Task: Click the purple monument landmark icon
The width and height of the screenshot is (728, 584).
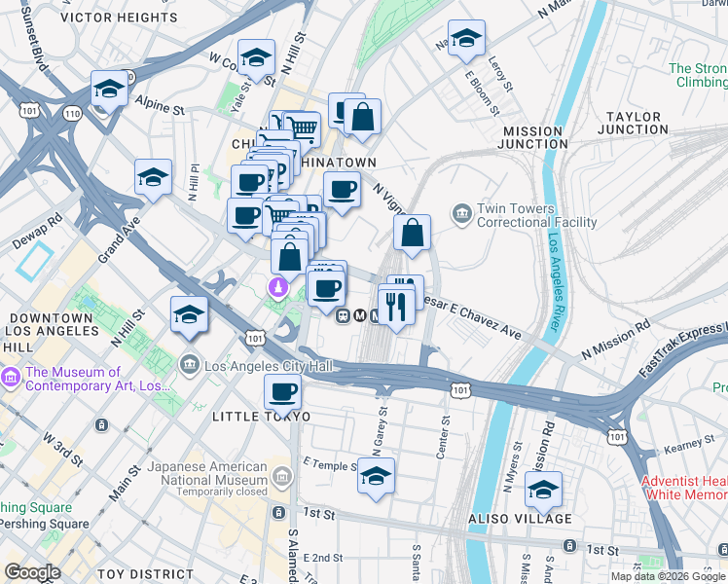Action: point(278,288)
